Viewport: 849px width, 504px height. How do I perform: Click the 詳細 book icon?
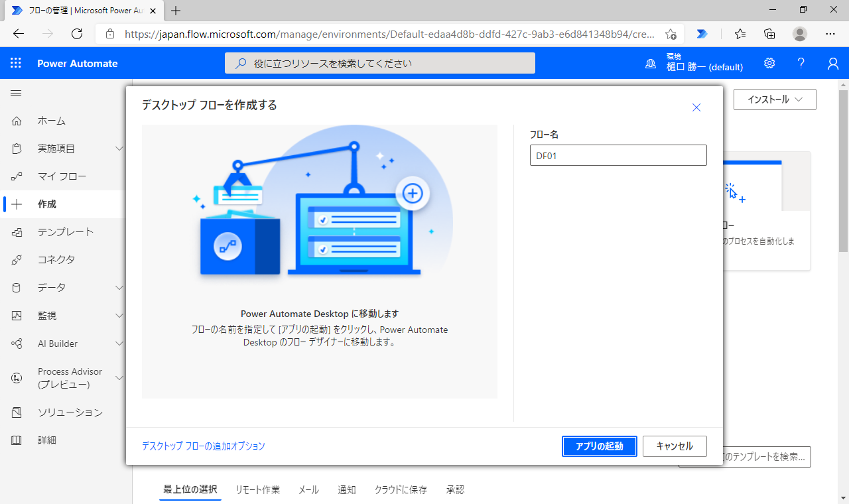pyautogui.click(x=17, y=440)
